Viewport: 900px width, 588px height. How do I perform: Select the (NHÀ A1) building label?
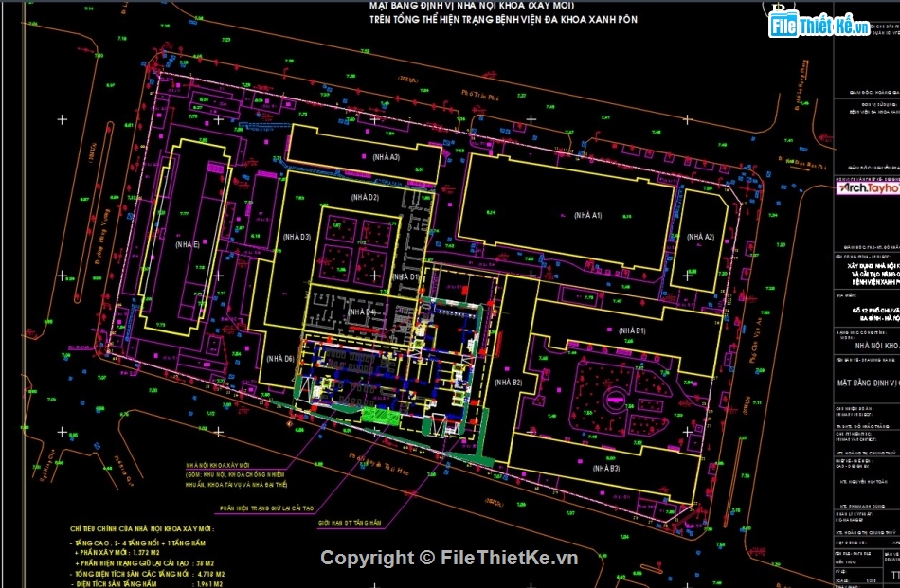(586, 217)
